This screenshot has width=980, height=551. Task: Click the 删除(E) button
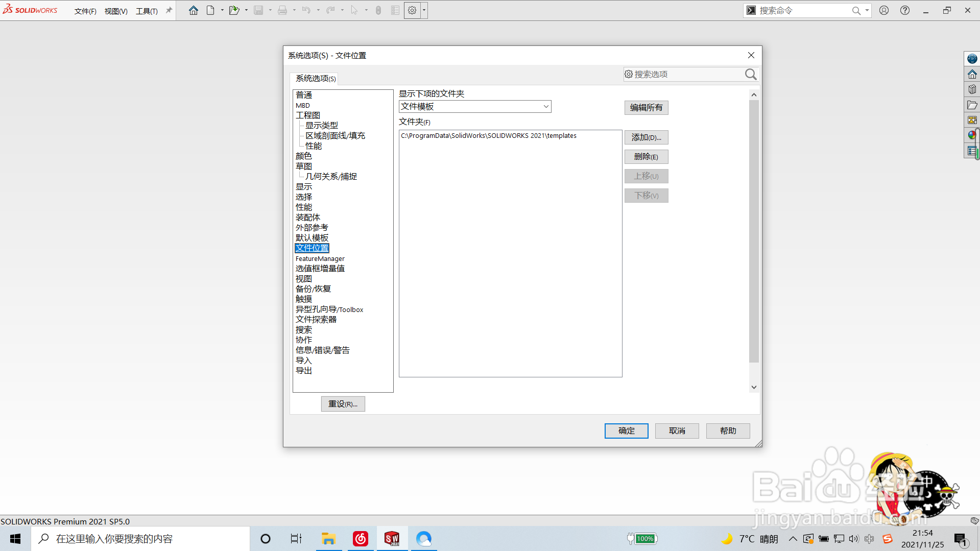tap(646, 157)
